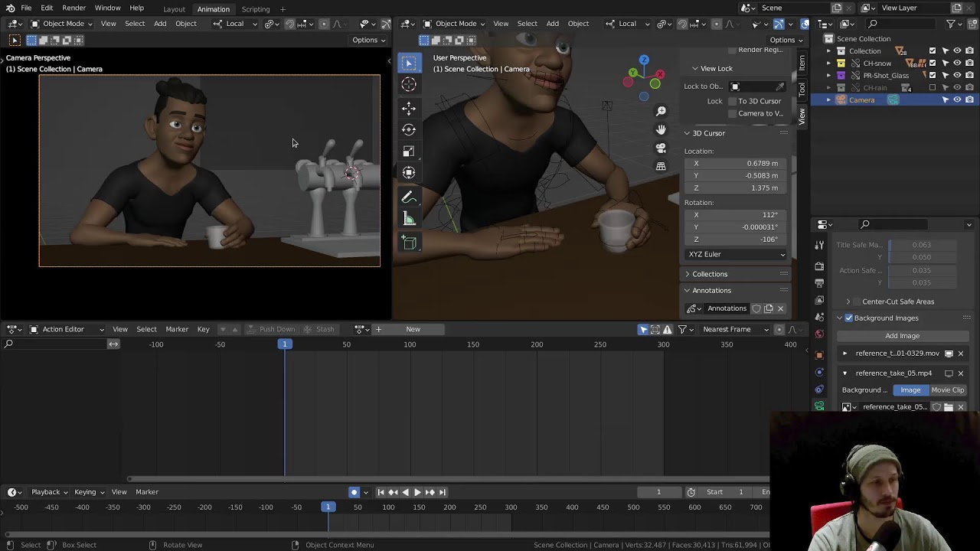980x551 pixels.
Task: Open the World properties tab icon
Action: point(819,334)
